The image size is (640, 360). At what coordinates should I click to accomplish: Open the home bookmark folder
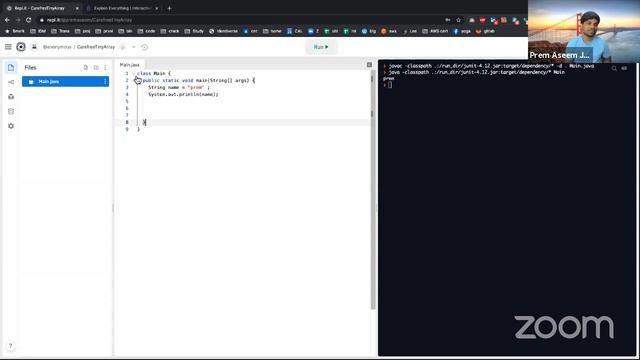[x=272, y=31]
